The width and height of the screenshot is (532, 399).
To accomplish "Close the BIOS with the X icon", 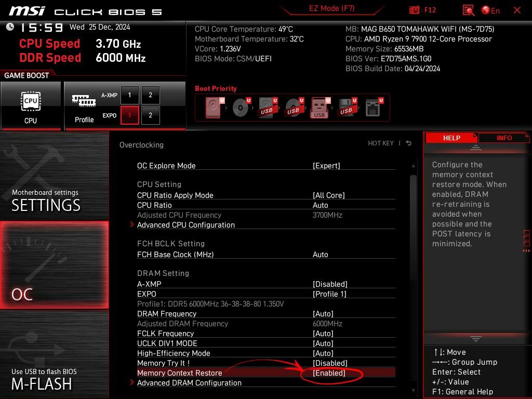I will (x=517, y=10).
